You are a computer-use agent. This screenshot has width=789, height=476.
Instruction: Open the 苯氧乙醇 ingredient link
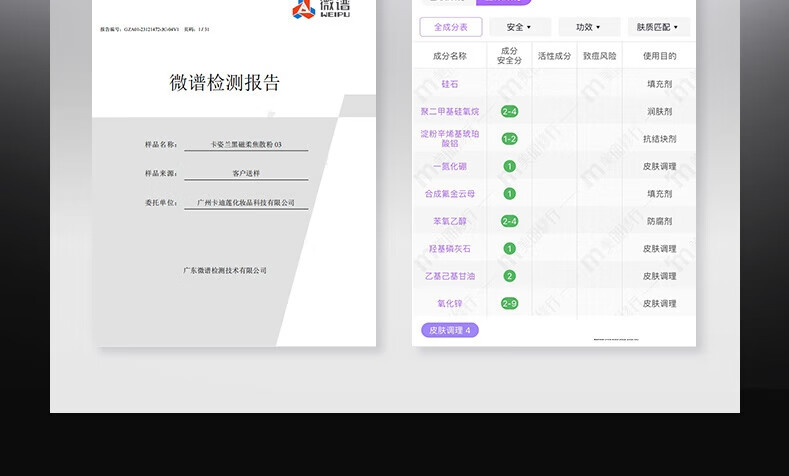pyautogui.click(x=450, y=221)
